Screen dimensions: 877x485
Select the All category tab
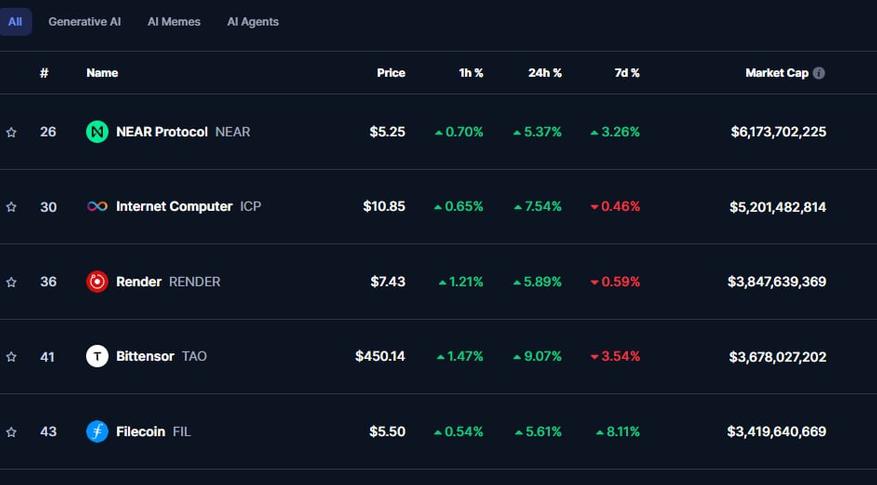pos(15,22)
